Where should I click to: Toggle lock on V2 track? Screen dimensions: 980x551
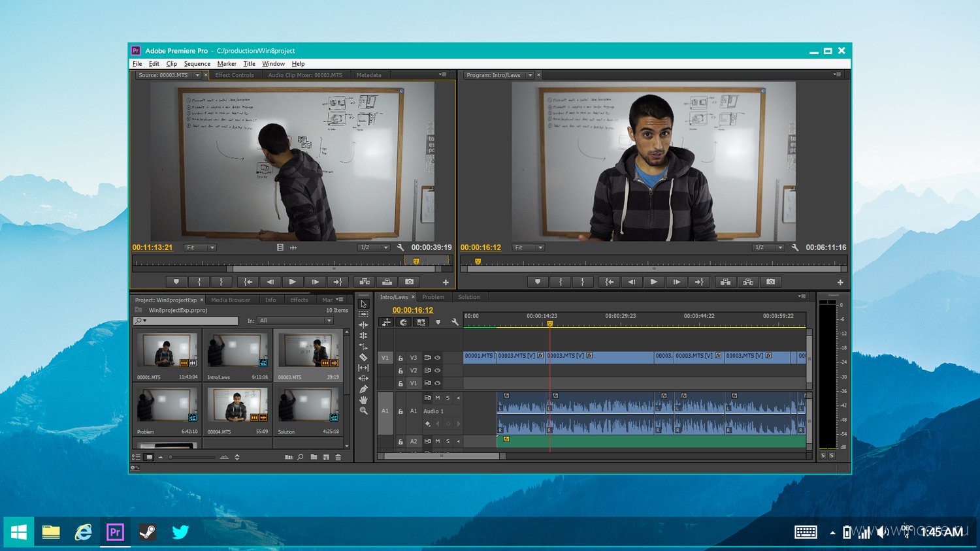coord(400,371)
